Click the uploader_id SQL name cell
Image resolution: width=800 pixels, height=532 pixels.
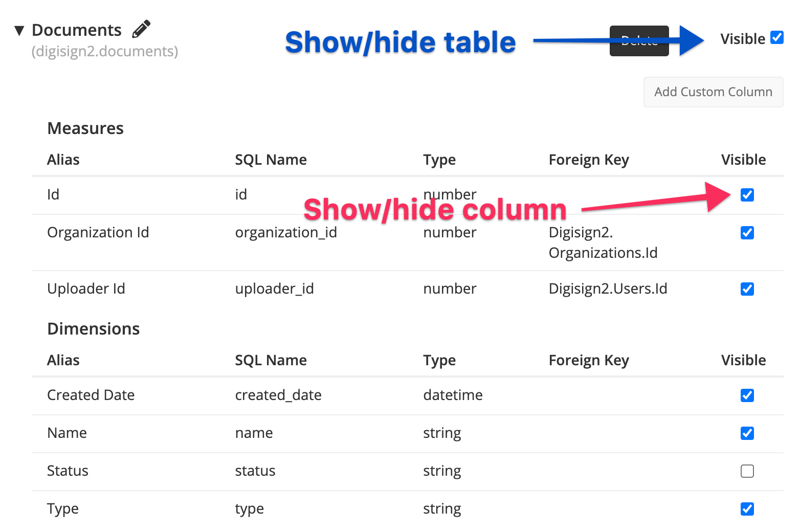(x=275, y=289)
